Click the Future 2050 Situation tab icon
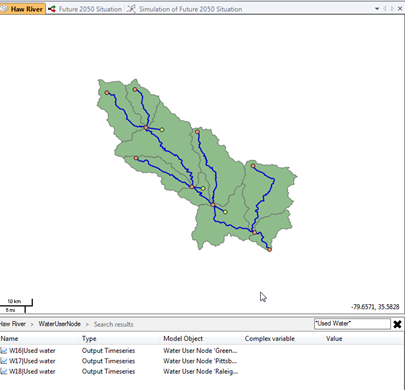The image size is (405, 390). point(52,9)
